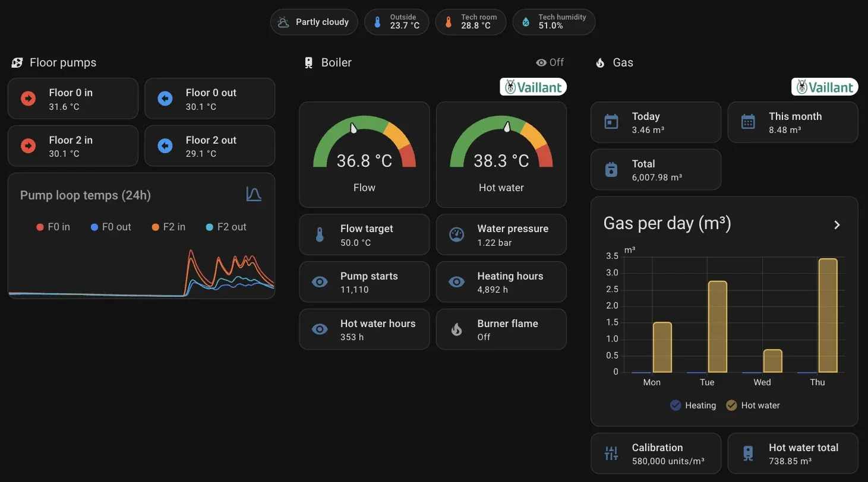
Task: Toggle the F0 out legend entry
Action: [x=111, y=227]
